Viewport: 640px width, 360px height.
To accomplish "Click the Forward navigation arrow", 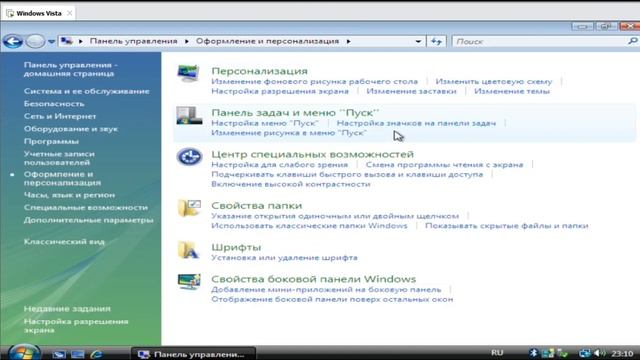I will [x=35, y=41].
